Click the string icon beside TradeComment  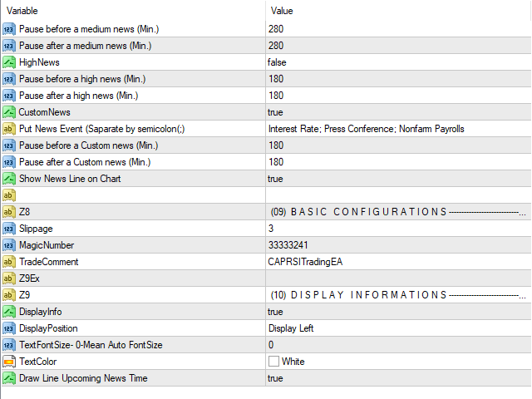click(9, 262)
